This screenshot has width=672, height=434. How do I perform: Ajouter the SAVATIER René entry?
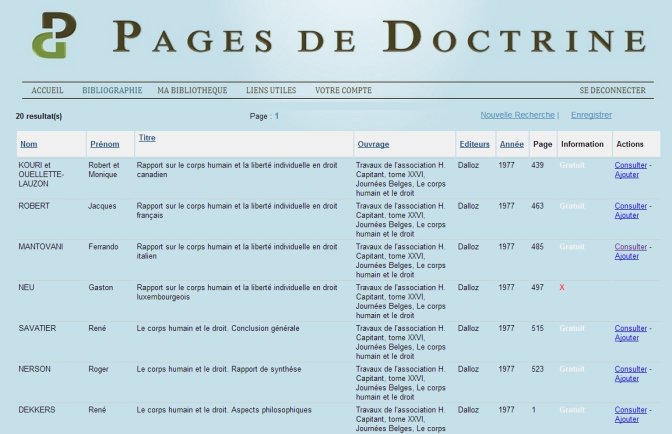pos(627,337)
